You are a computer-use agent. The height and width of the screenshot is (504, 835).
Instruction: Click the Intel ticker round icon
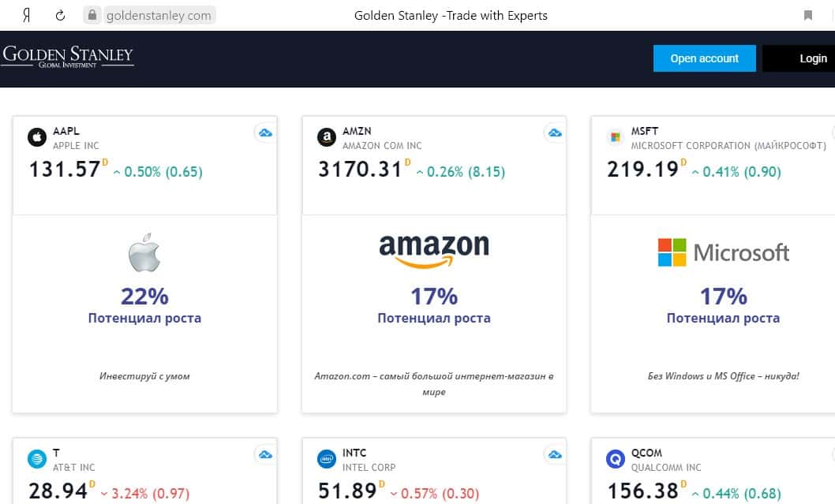(326, 459)
